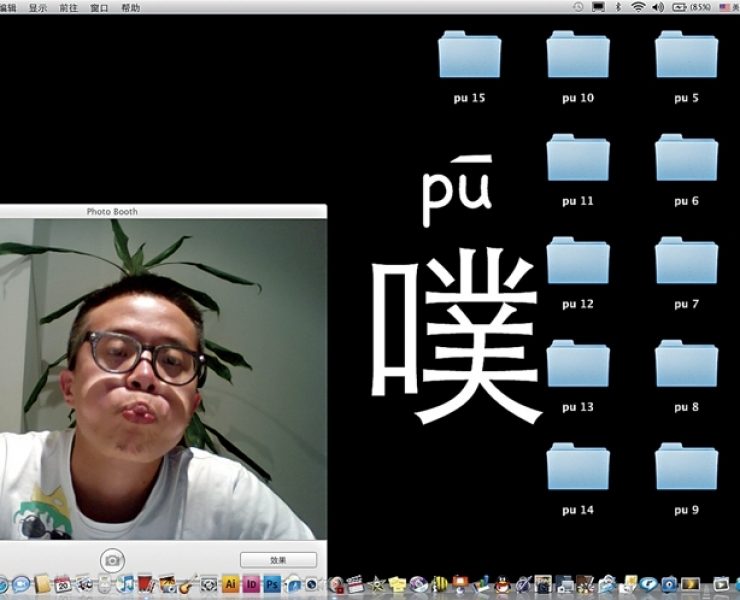Open Adobe Photoshop from the dock

[x=271, y=584]
